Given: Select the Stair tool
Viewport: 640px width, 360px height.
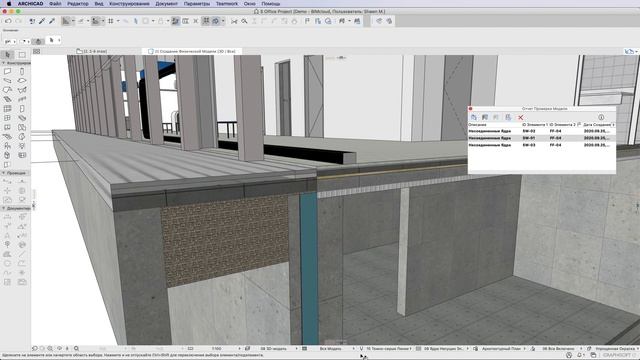Looking at the screenshot, I should point(7,99).
